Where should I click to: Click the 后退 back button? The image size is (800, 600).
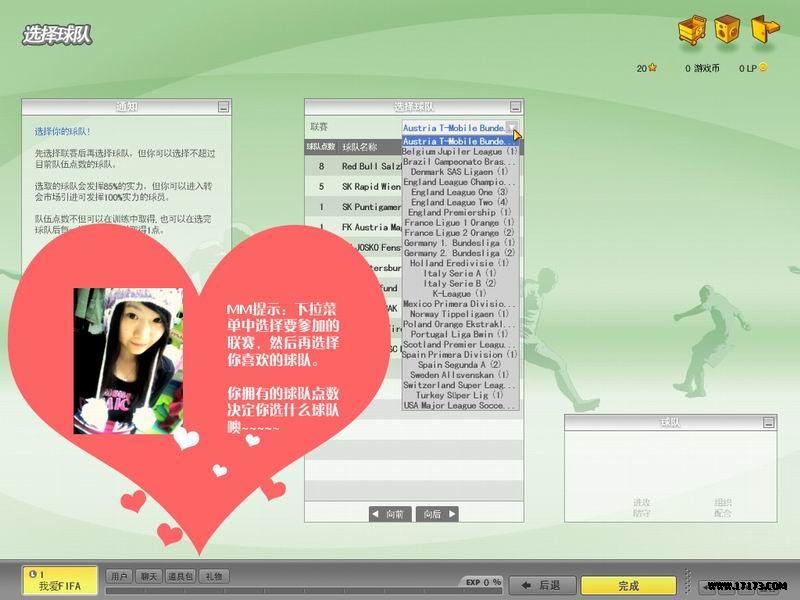pos(542,584)
